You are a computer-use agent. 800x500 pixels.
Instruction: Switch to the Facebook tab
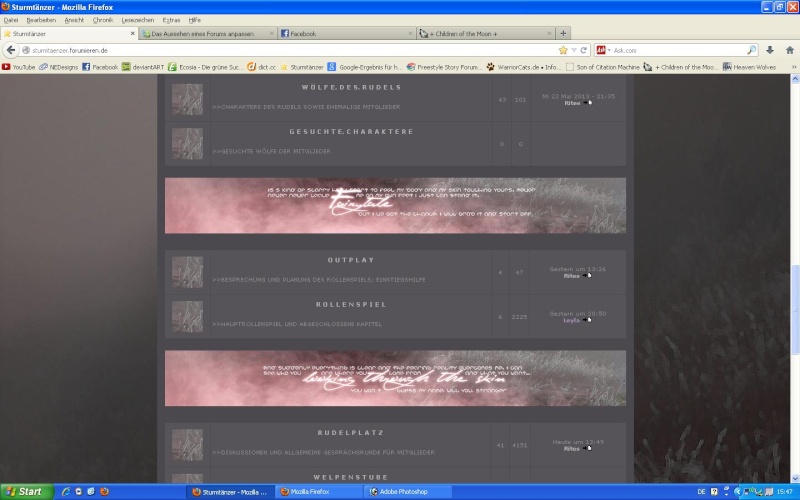347,33
